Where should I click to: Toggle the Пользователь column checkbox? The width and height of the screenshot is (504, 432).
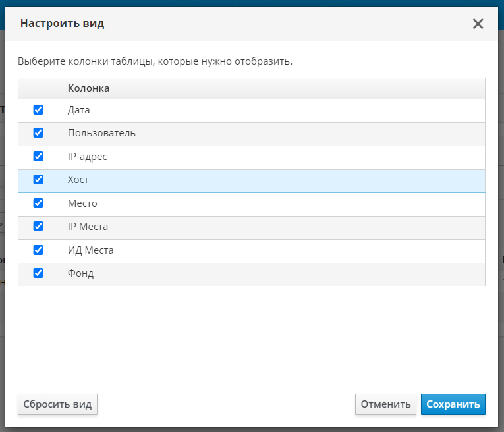38,133
